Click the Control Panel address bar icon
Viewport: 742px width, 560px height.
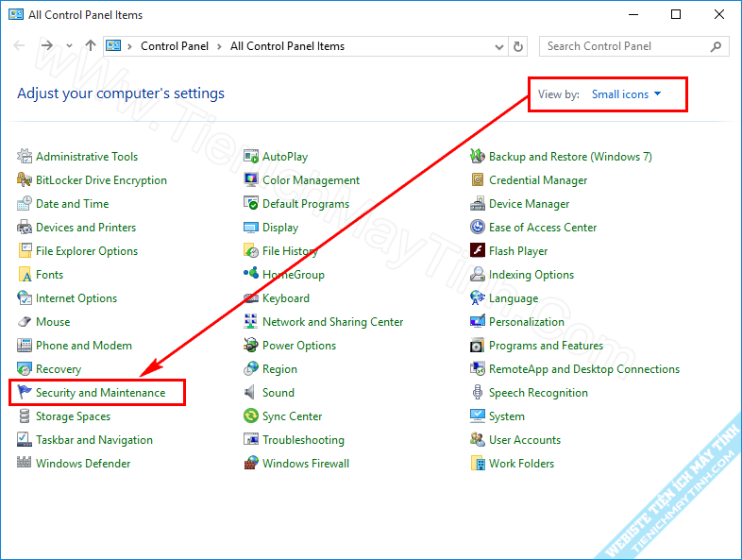(x=113, y=46)
